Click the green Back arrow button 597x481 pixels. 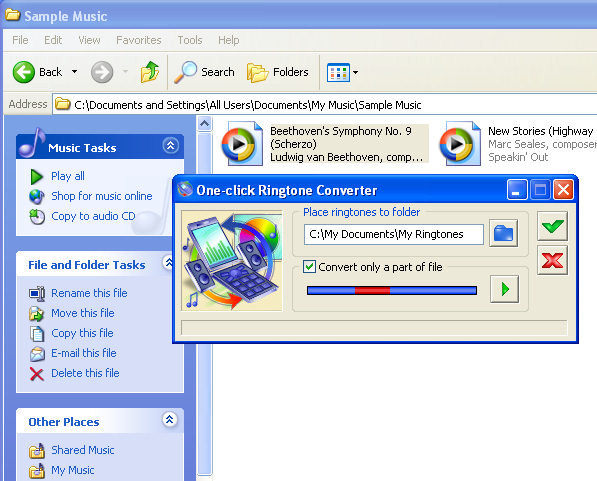click(24, 72)
